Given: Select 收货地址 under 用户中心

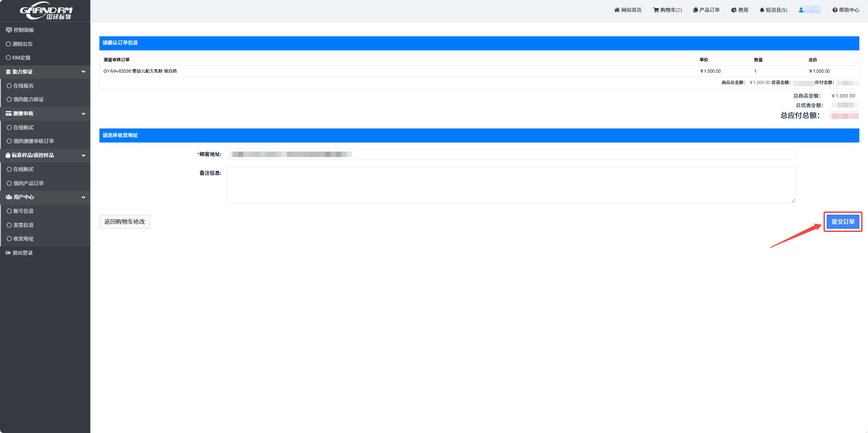Looking at the screenshot, I should 23,239.
